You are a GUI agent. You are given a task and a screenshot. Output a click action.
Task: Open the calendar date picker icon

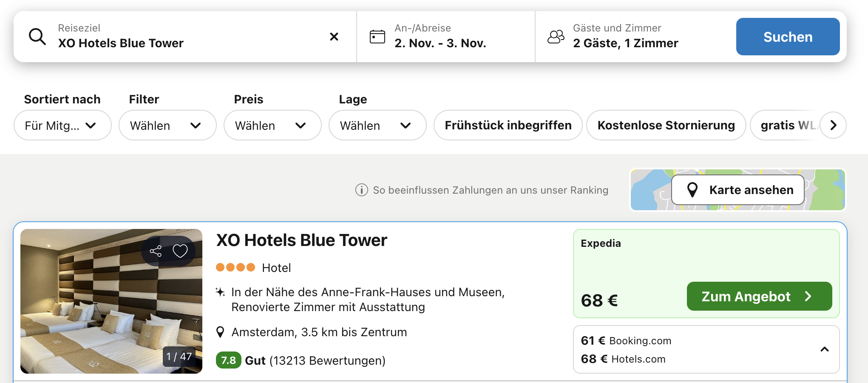pyautogui.click(x=377, y=37)
